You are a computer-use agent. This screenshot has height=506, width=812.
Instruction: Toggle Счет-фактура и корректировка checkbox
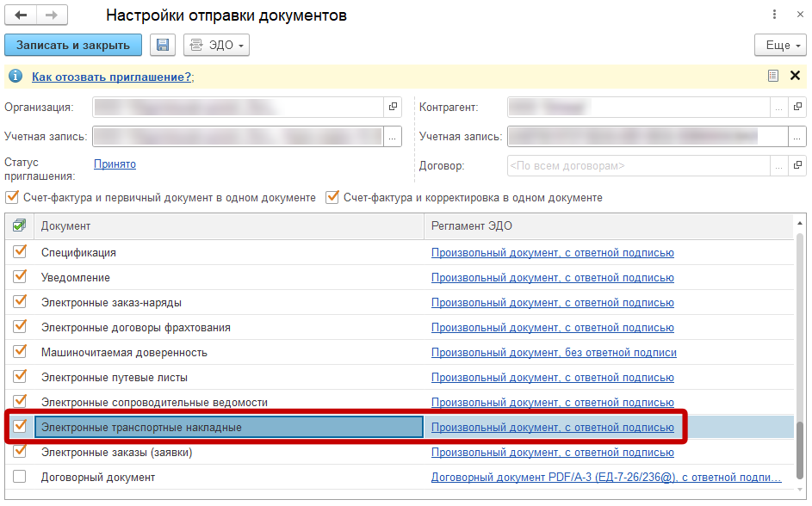pos(332,197)
